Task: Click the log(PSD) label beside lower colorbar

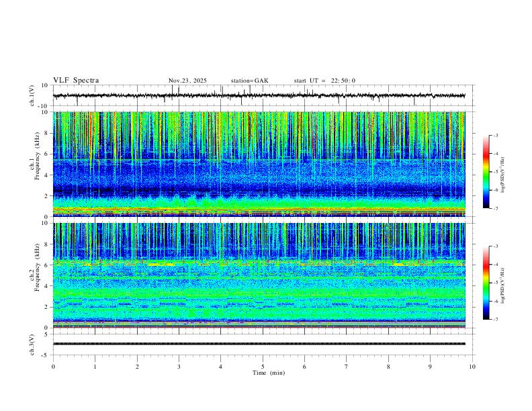Action: (502, 285)
